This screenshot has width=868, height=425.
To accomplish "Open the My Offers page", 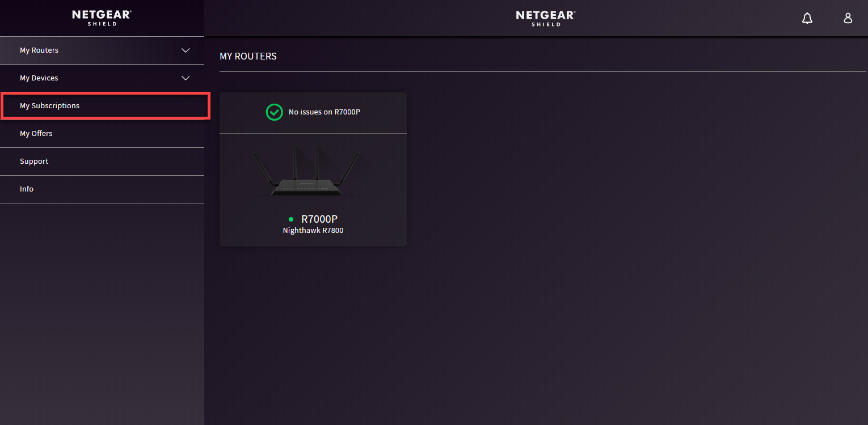I will (36, 133).
